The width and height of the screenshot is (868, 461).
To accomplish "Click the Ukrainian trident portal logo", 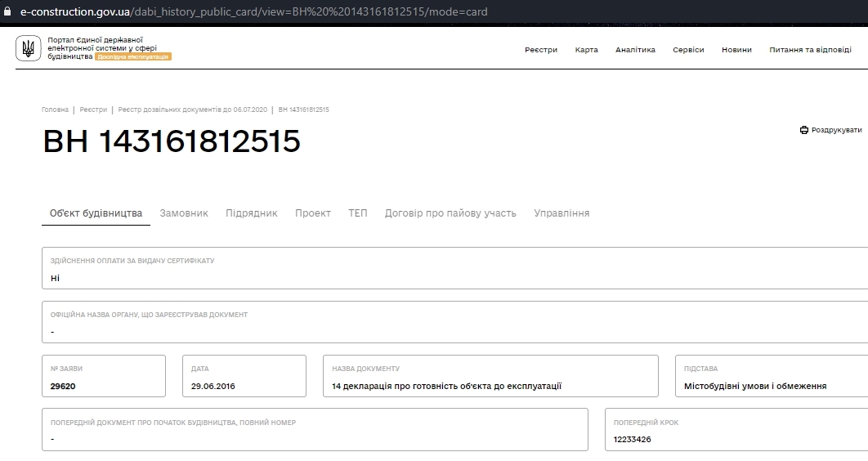I will (29, 48).
